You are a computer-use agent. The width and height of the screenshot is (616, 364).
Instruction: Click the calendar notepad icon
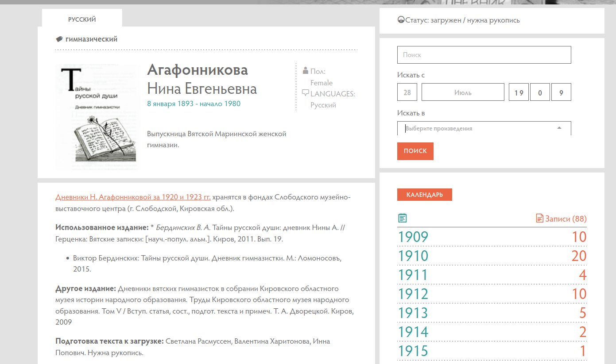pyautogui.click(x=402, y=218)
